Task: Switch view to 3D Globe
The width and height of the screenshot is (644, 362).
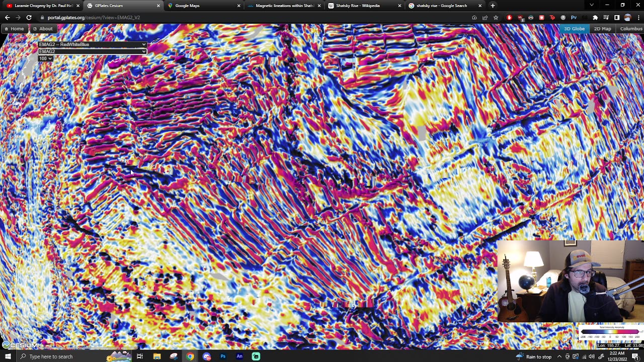Action: (x=574, y=29)
